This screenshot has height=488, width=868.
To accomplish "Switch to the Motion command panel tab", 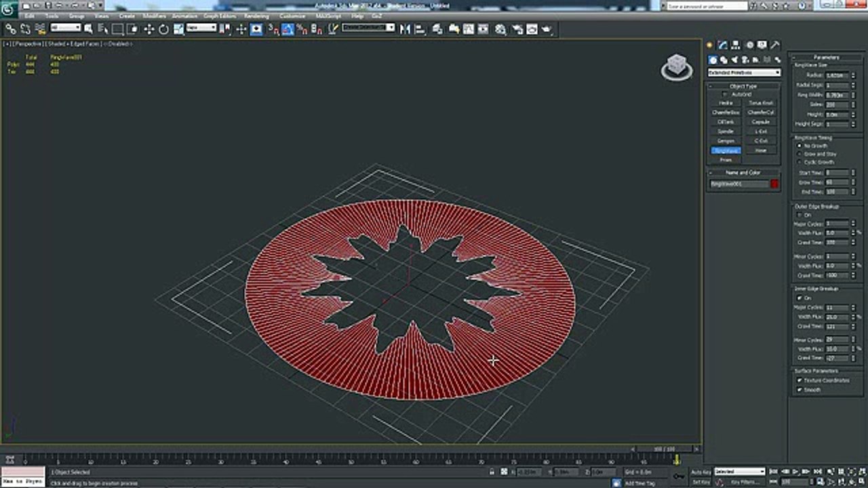I will point(750,45).
